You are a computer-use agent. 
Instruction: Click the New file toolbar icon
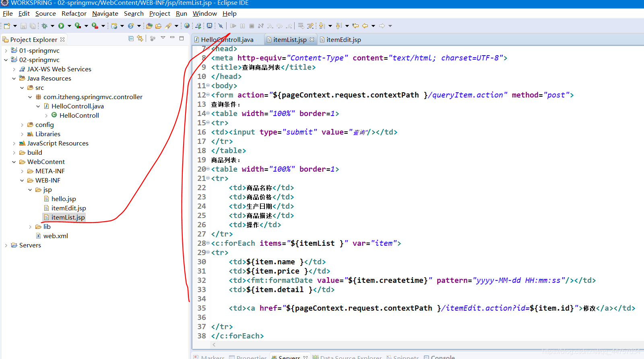(x=7, y=26)
